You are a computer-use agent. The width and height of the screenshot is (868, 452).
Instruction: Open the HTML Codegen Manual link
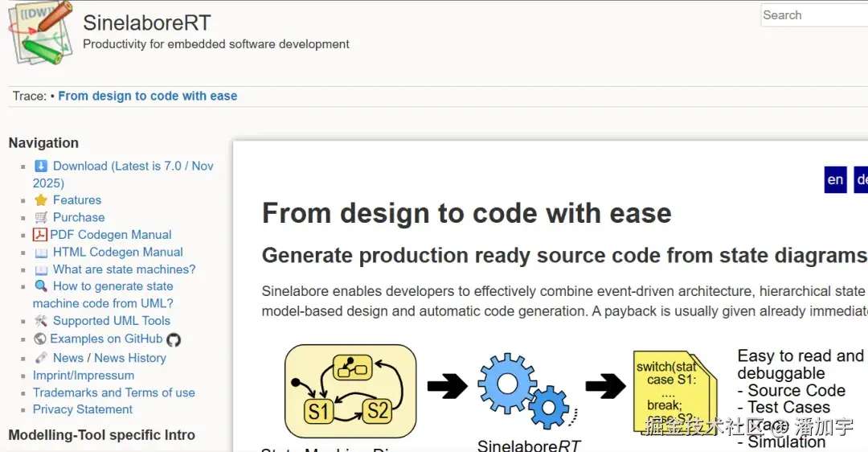(x=118, y=252)
